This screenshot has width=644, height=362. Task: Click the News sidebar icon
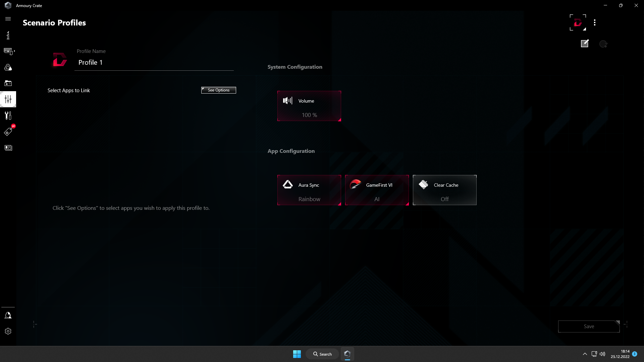pyautogui.click(x=8, y=147)
